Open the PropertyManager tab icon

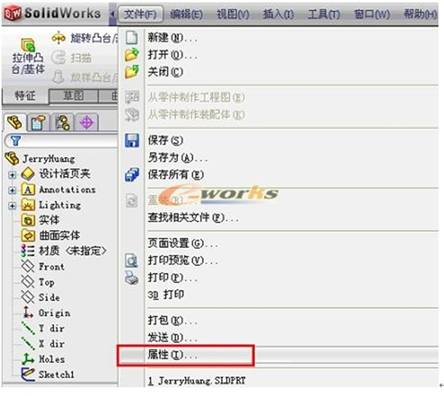coord(38,122)
